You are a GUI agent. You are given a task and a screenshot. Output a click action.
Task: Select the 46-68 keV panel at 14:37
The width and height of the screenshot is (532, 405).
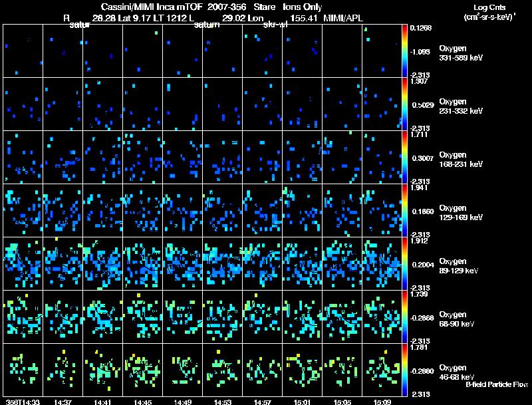(63, 370)
